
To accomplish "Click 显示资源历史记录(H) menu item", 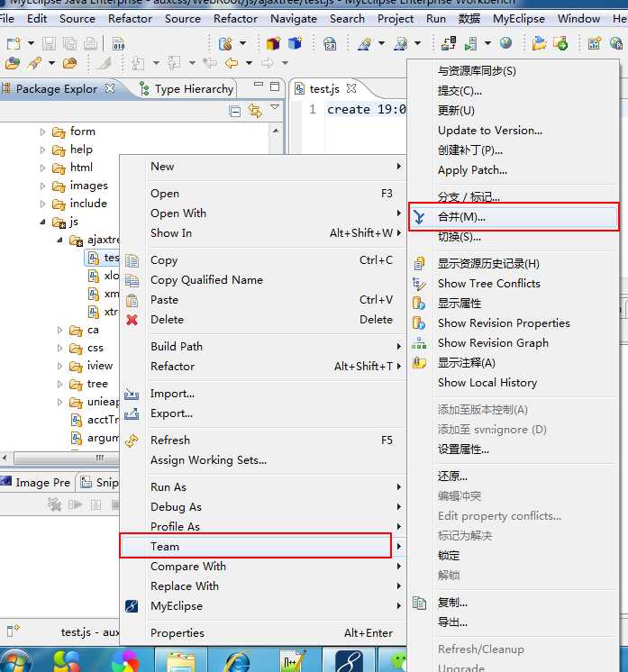I will [514, 264].
